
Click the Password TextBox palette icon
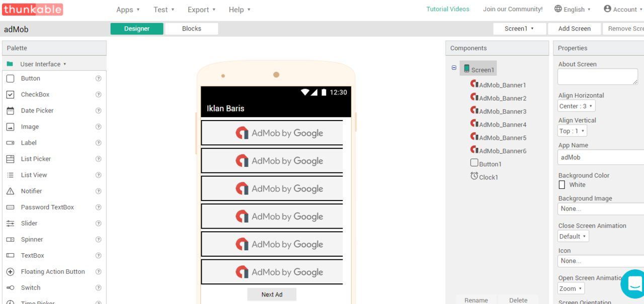[x=10, y=207]
